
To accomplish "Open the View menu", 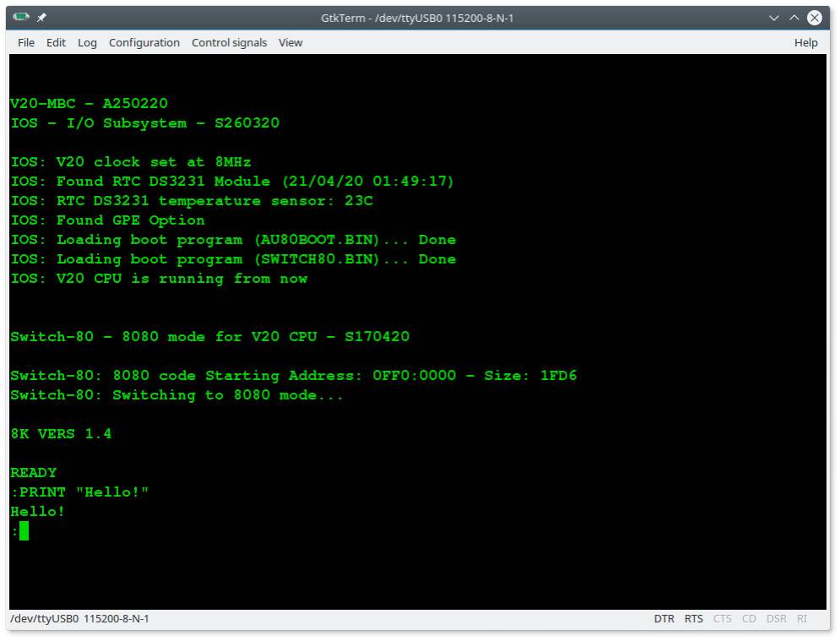I will click(x=290, y=42).
